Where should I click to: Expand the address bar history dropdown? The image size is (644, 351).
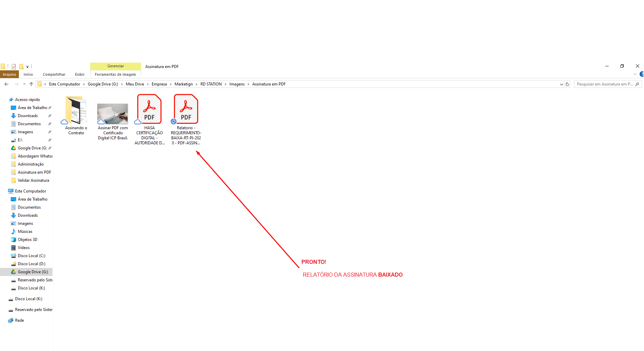[561, 84]
